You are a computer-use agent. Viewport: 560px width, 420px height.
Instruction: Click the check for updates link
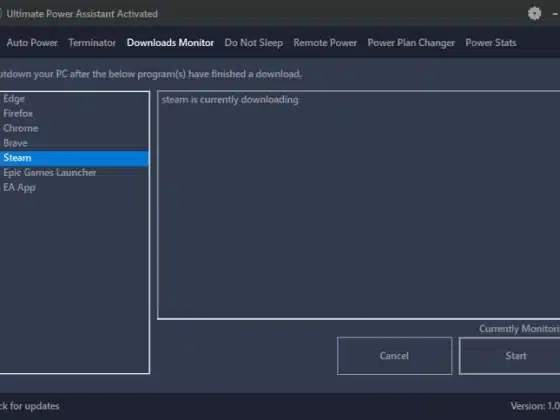30,406
